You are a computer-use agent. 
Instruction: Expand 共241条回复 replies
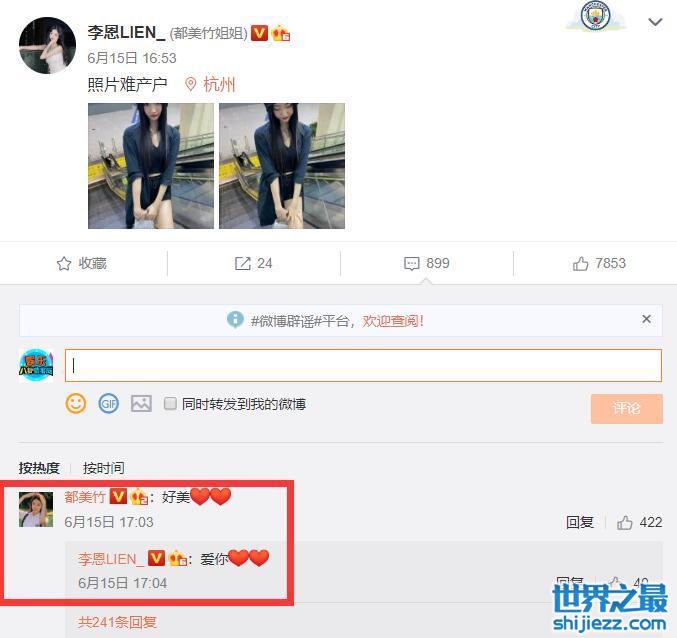(117, 622)
